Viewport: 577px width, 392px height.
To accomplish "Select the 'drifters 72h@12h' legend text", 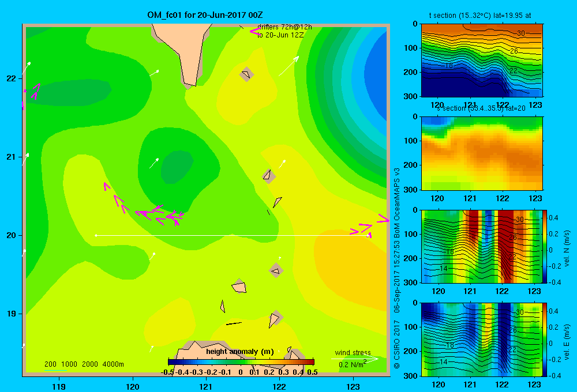I will pyautogui.click(x=284, y=27).
